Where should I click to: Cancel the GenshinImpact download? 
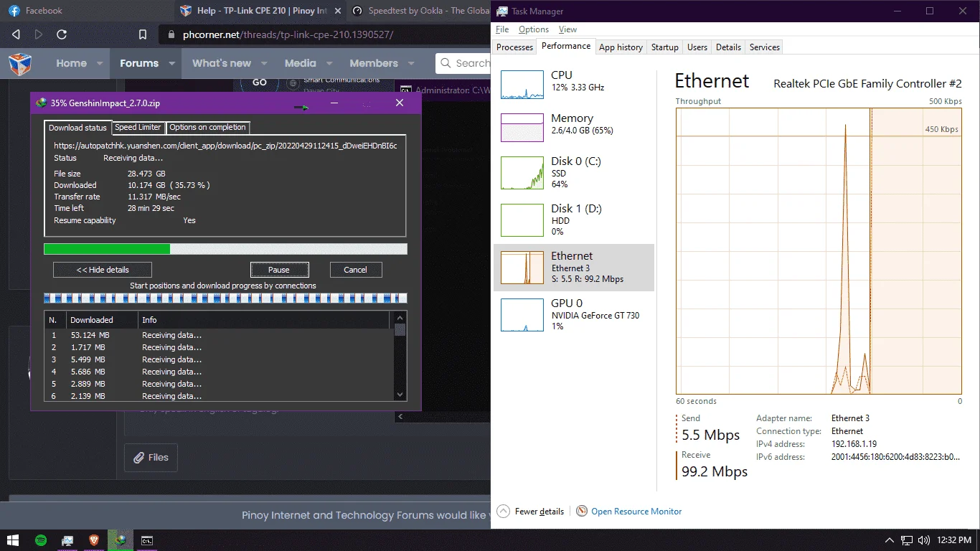coord(356,270)
